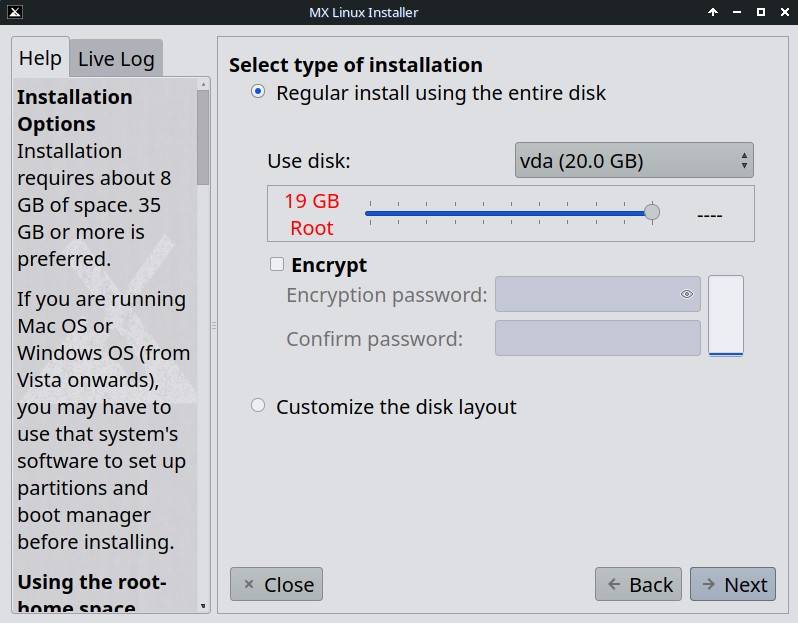Click the Close button at the bottom
Viewport: 798px width, 623px height.
[276, 585]
